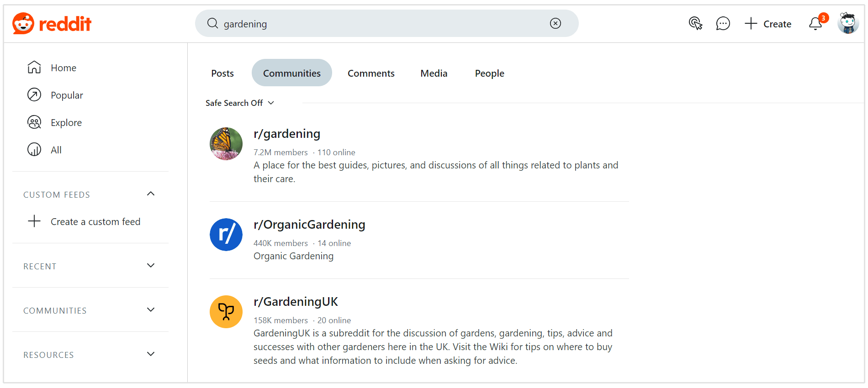
Task: Open the user avatar menu
Action: tap(847, 24)
